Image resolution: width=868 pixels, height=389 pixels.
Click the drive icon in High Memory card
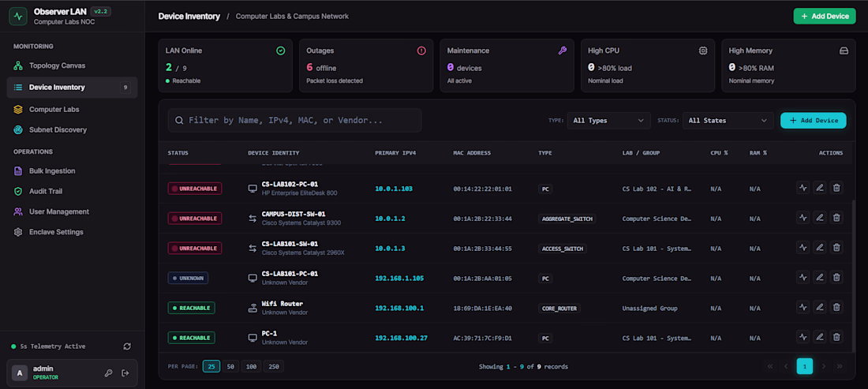(x=844, y=50)
